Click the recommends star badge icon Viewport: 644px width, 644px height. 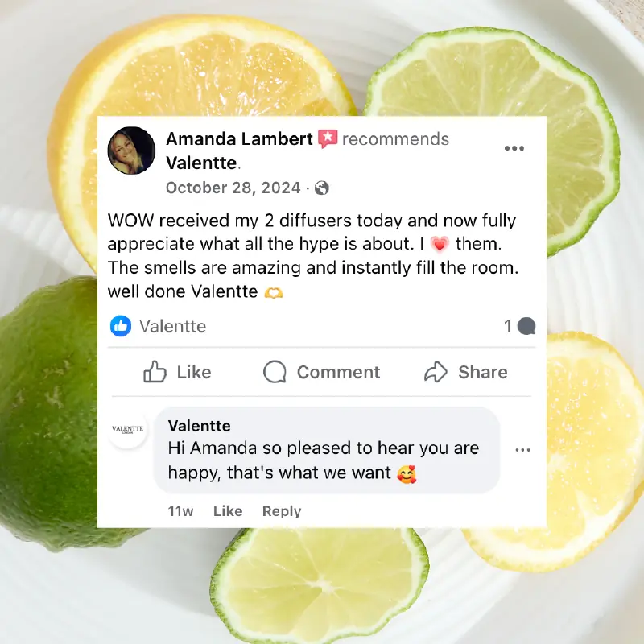tap(328, 138)
